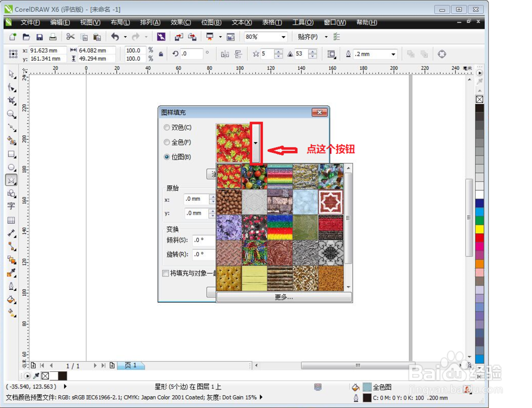The width and height of the screenshot is (532, 408).
Task: Select the Fill bucket tool
Action: click(x=12, y=300)
